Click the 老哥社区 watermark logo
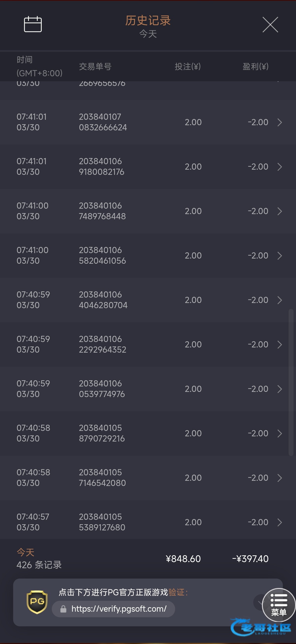The image size is (296, 644). [261, 627]
